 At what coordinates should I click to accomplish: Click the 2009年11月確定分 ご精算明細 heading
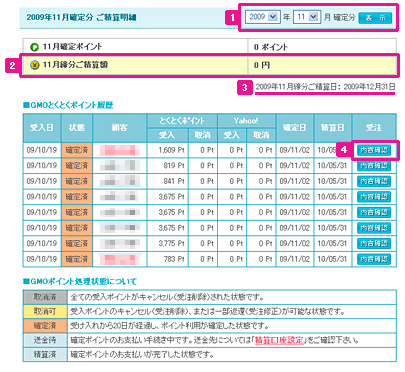81,17
